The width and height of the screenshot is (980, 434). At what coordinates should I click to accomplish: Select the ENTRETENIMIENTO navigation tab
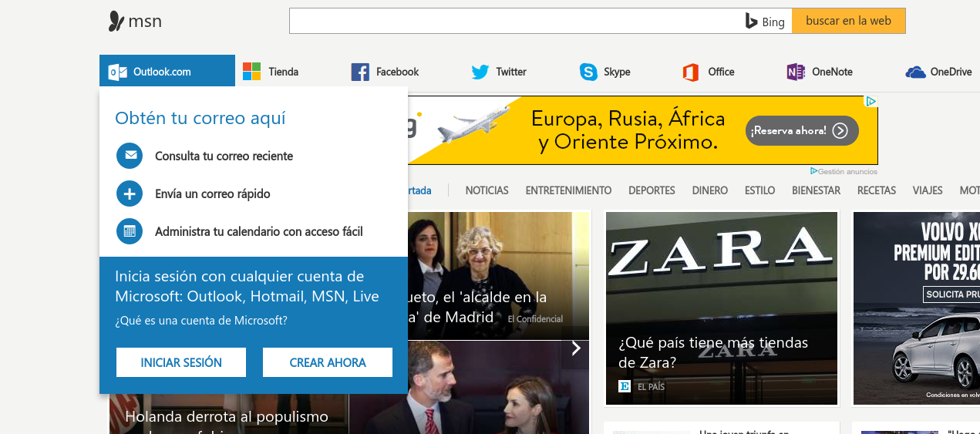(x=569, y=190)
